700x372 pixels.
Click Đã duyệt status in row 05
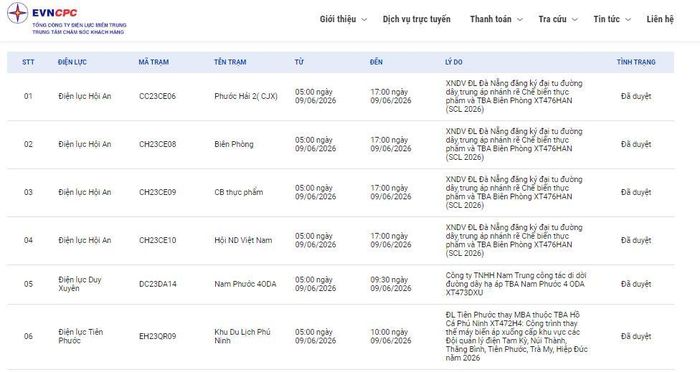[636, 284]
